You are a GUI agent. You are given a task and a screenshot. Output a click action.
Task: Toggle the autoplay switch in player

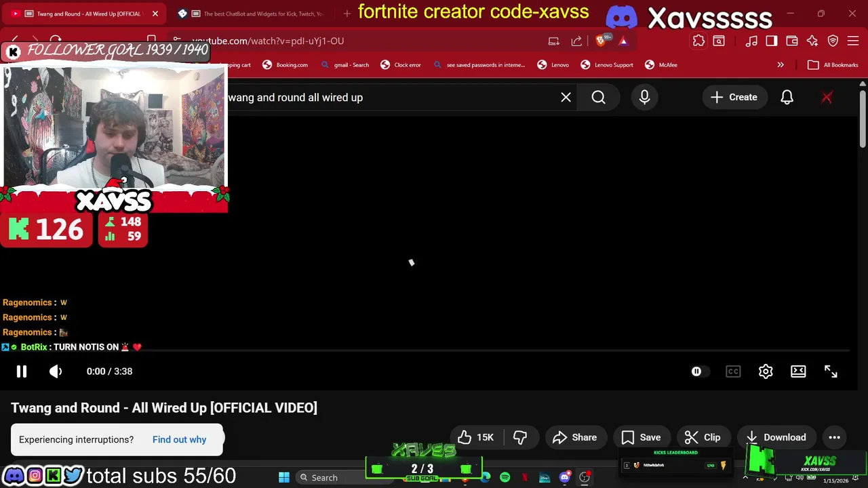[700, 371]
